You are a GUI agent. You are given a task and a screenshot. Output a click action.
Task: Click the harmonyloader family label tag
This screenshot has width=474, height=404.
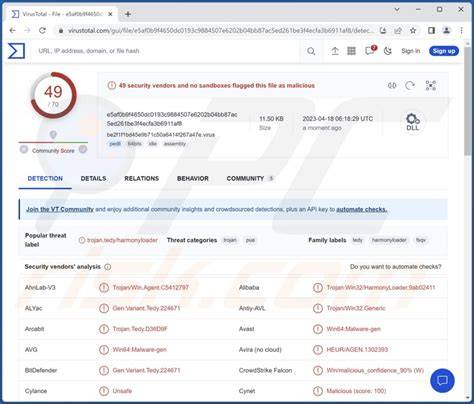pyautogui.click(x=389, y=240)
